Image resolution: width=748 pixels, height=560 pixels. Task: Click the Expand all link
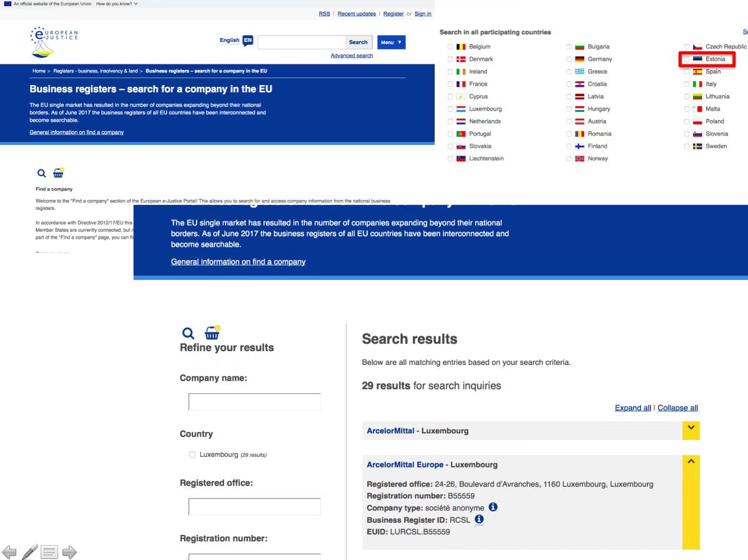[632, 408]
